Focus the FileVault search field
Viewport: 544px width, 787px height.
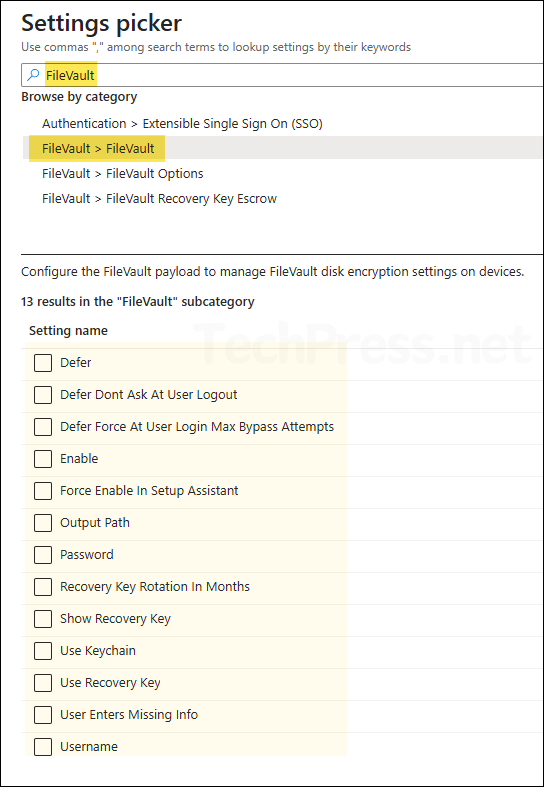(x=283, y=75)
